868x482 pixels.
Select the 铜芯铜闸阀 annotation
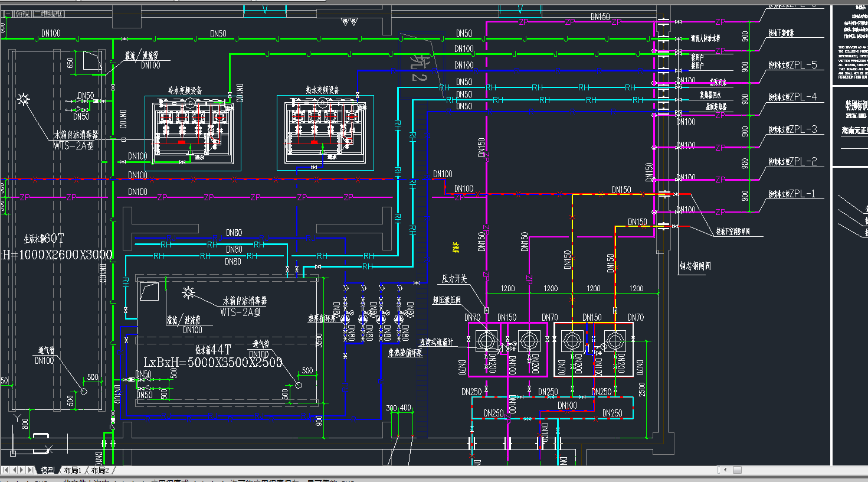pos(695,266)
